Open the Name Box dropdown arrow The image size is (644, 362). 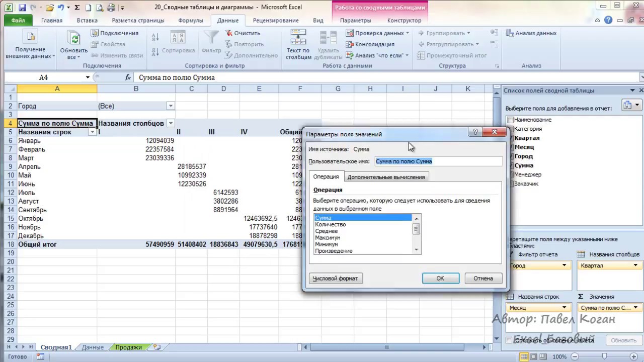tap(88, 77)
